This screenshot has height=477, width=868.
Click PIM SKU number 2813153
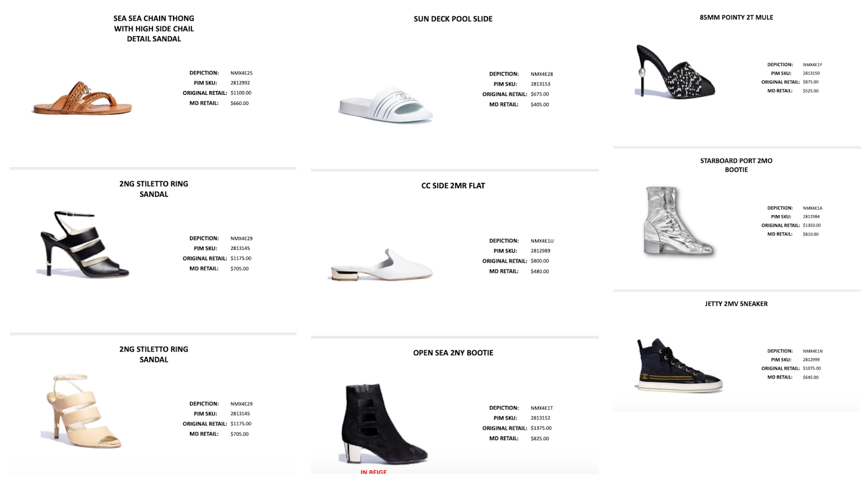click(540, 84)
